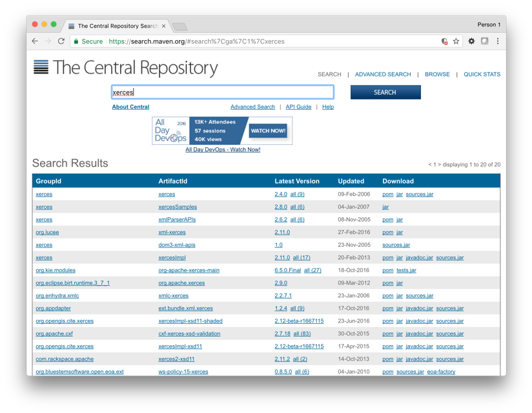The height and width of the screenshot is (413, 532).
Task: Bookmark this page with the star icon
Action: [x=456, y=41]
